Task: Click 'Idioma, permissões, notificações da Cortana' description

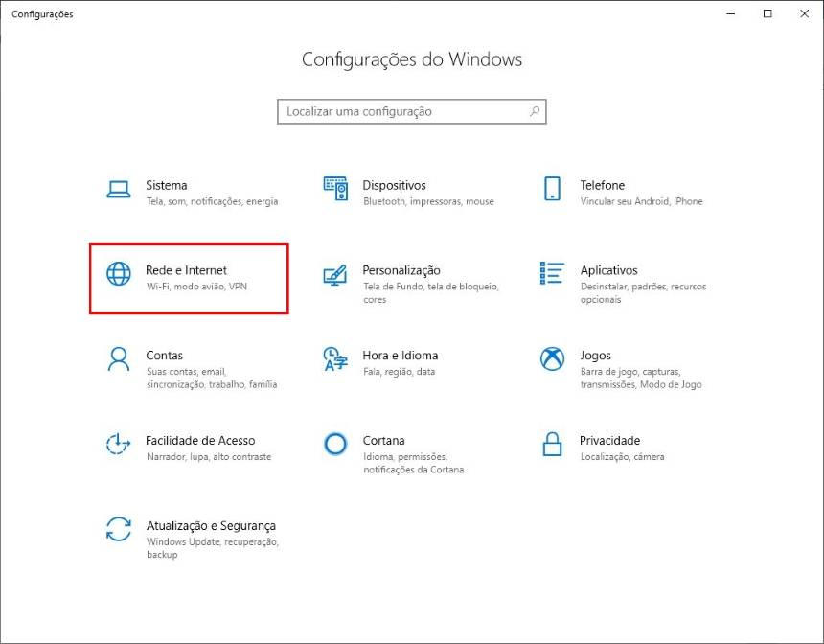Action: click(x=414, y=463)
